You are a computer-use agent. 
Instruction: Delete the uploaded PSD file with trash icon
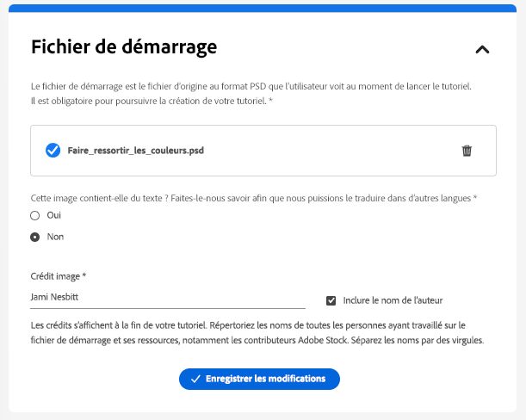[467, 151]
